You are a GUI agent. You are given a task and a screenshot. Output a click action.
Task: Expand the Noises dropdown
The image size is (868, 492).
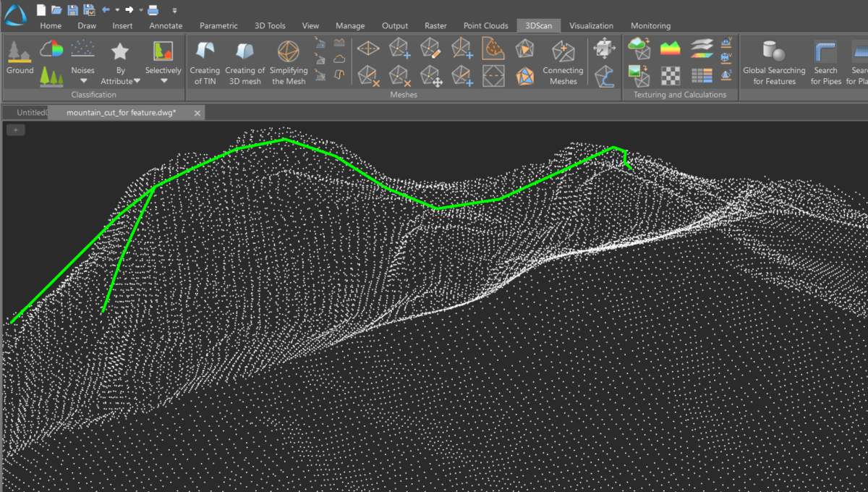point(82,81)
